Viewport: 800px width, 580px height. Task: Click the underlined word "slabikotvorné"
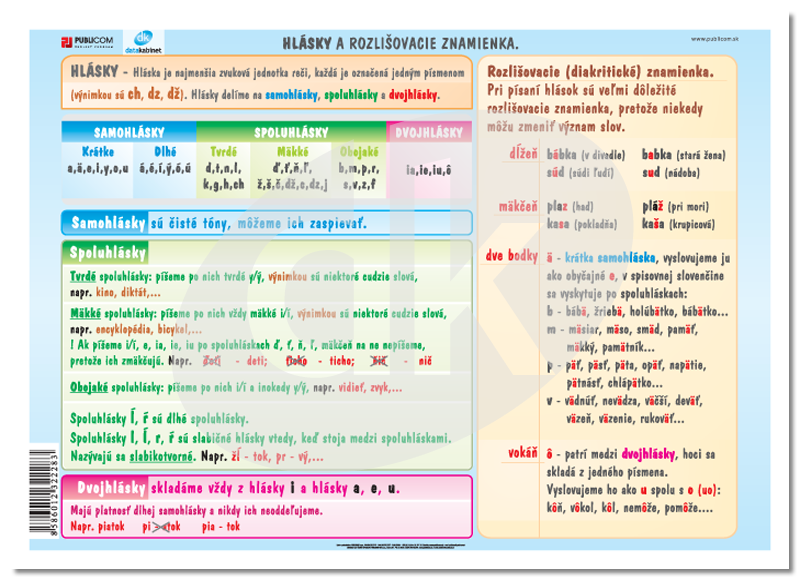(x=162, y=456)
